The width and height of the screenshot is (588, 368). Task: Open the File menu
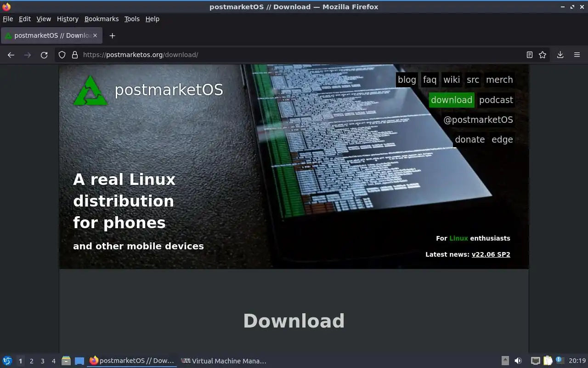tap(8, 19)
